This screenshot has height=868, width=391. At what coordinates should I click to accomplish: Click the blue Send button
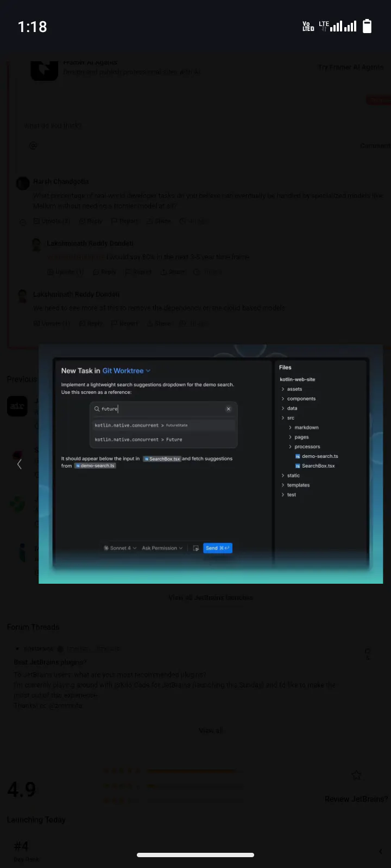(218, 548)
